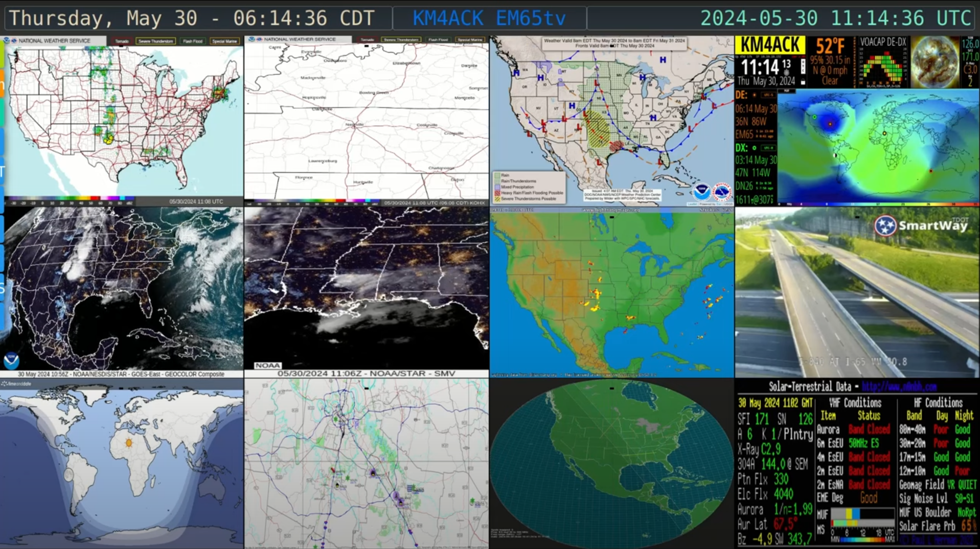The height and width of the screenshot is (549, 980).
Task: Open the map style selector on the HamClock map
Action: pyautogui.click(x=787, y=91)
